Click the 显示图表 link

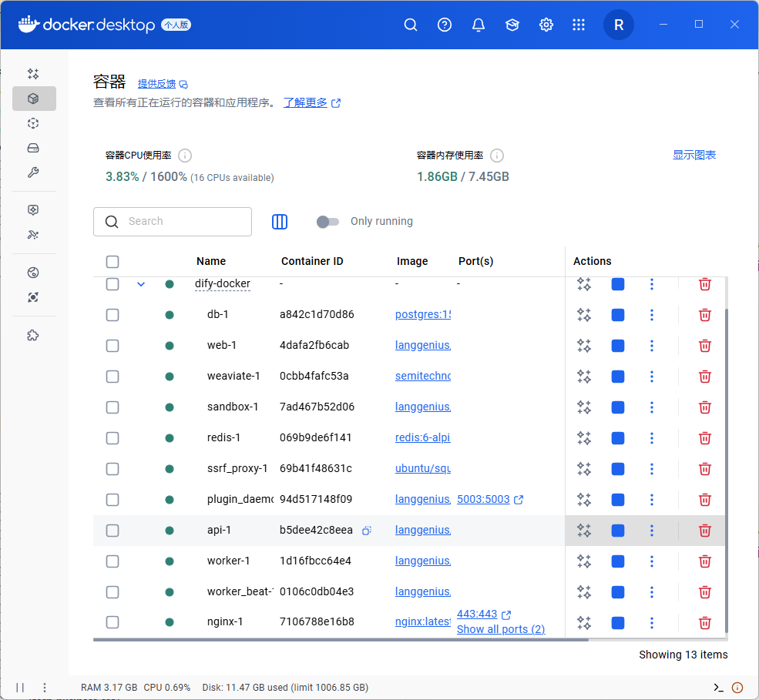pos(694,155)
